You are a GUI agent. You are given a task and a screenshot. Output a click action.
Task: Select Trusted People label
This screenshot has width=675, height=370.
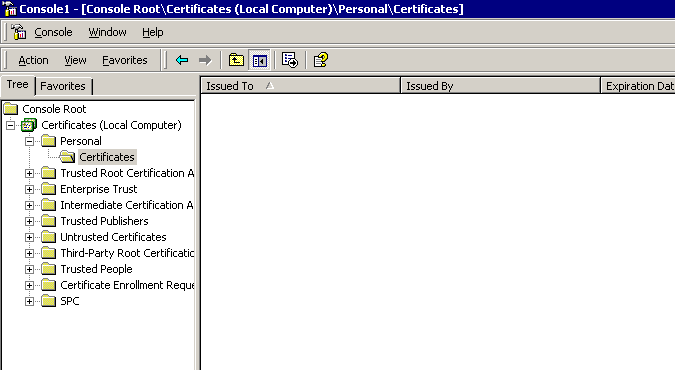(96, 269)
